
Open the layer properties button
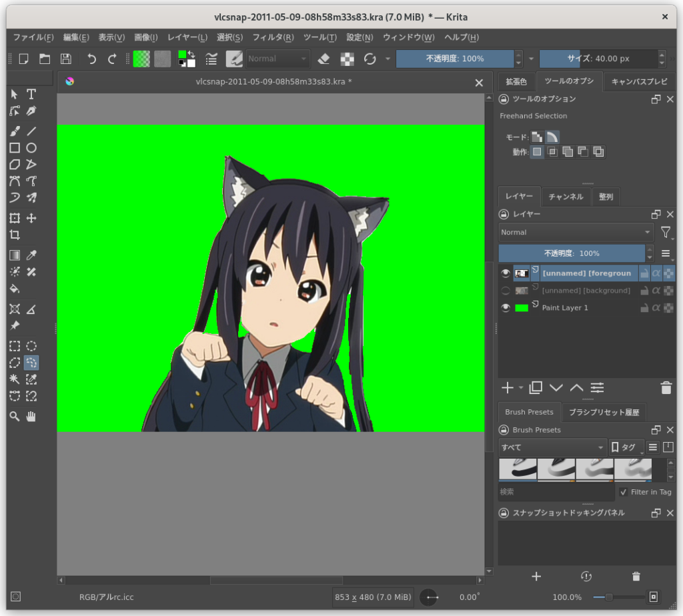click(597, 388)
